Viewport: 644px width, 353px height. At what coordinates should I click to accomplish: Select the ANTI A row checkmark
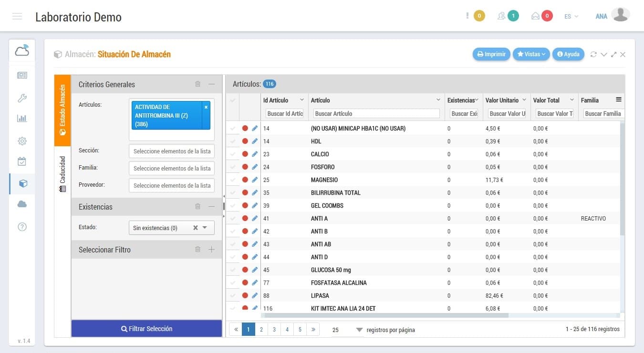coord(233,218)
